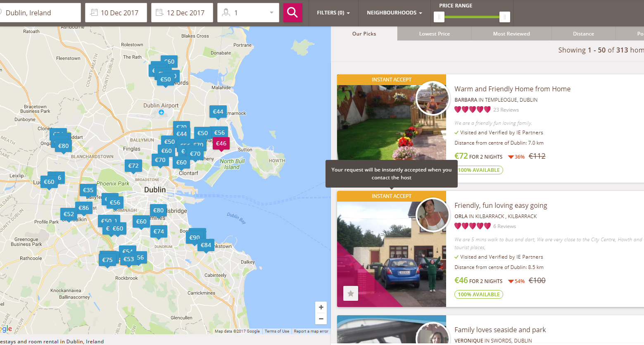Select the €86 map marker

point(83,208)
